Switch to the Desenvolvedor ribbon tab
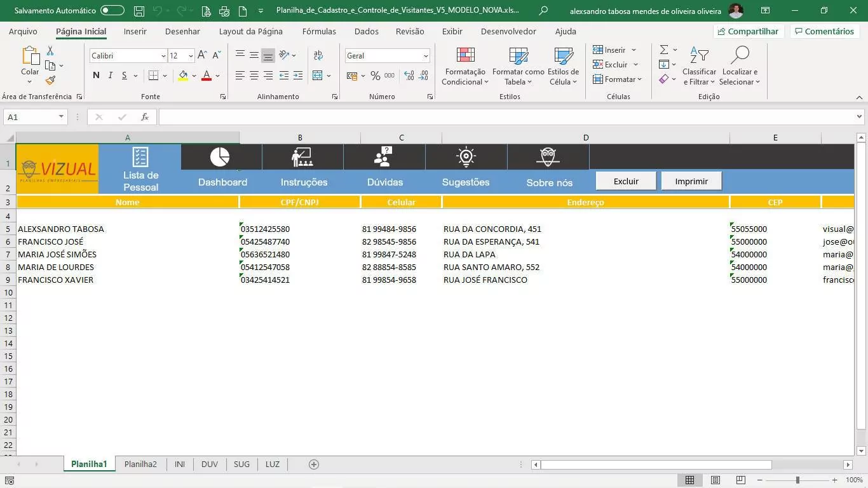 (508, 31)
